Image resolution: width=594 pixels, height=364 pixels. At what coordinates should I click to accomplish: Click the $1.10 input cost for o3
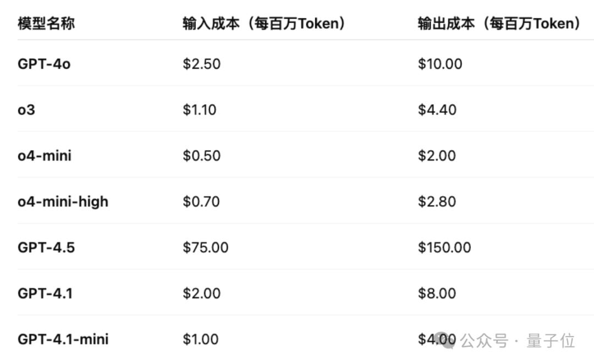click(x=200, y=110)
